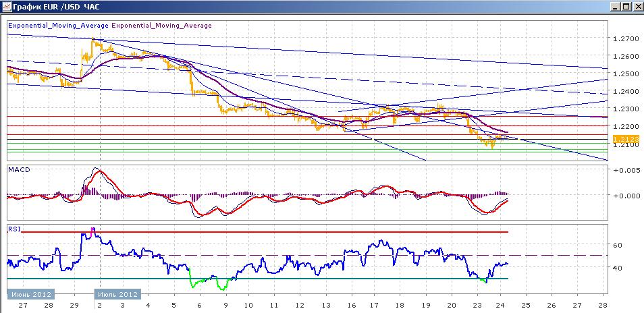Screen dimensions: 644x313
Task: Click date 23 on the time axis
Action: (x=477, y=306)
